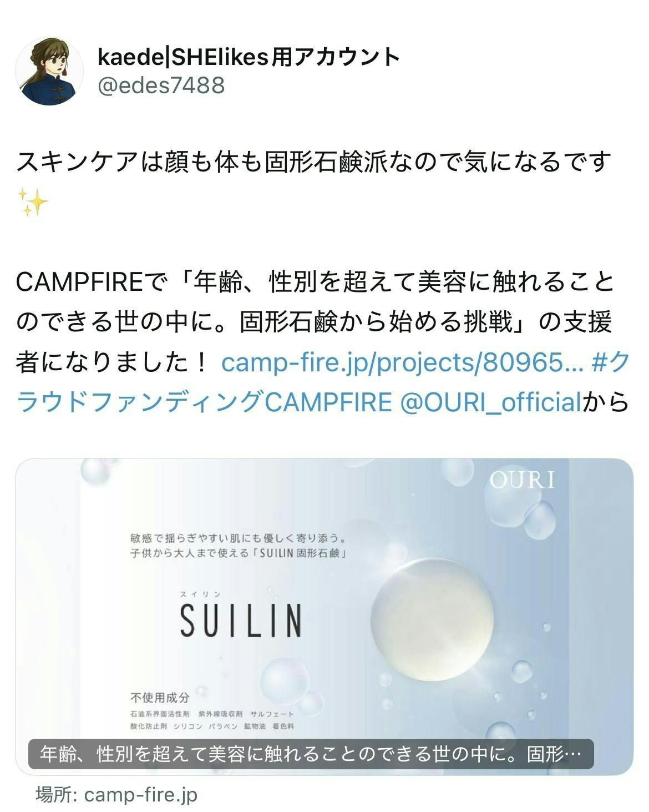
Task: Open the @edes7488 handle
Action: pos(161,85)
